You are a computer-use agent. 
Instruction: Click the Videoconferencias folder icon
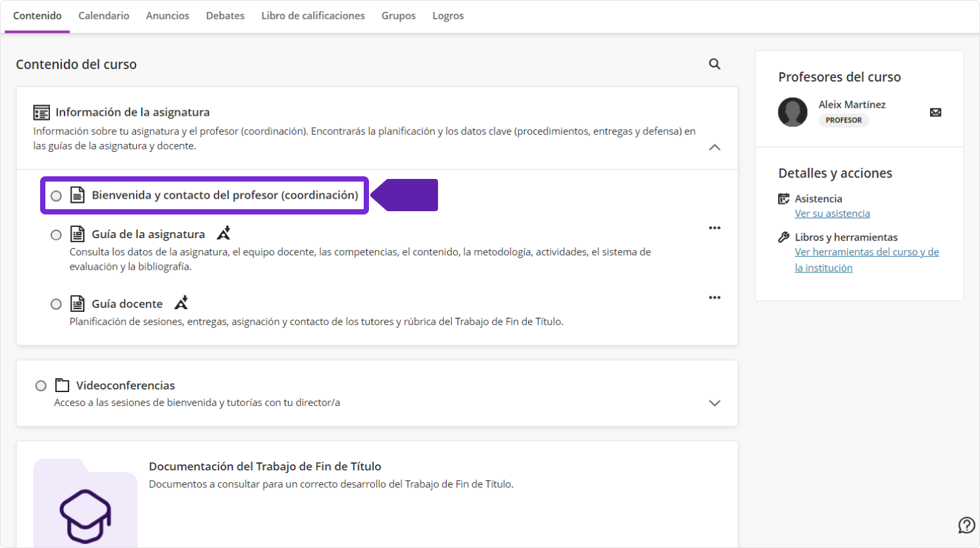(62, 386)
